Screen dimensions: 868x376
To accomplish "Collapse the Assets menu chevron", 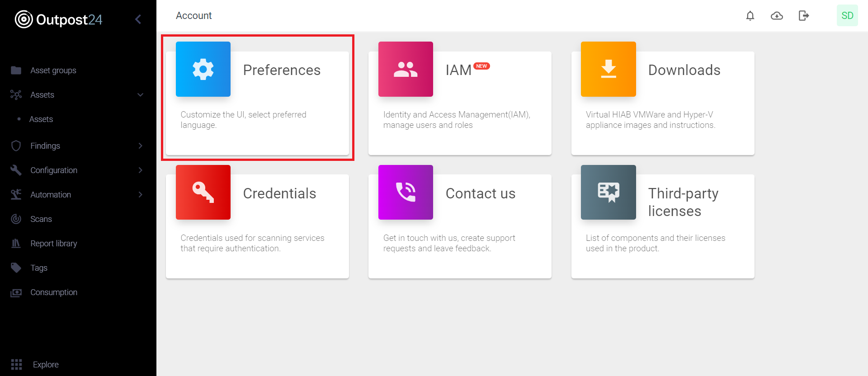I will pyautogui.click(x=141, y=94).
